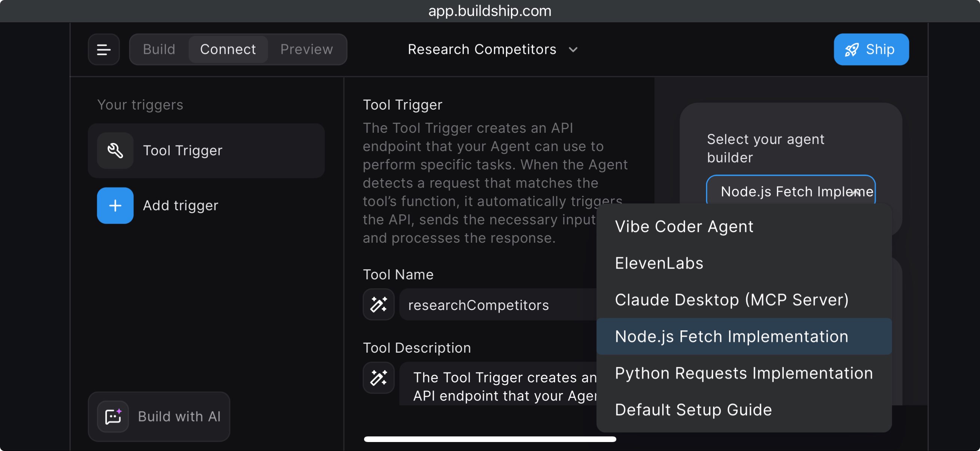
Task: Open the hamburger menu icon
Action: coord(104,49)
